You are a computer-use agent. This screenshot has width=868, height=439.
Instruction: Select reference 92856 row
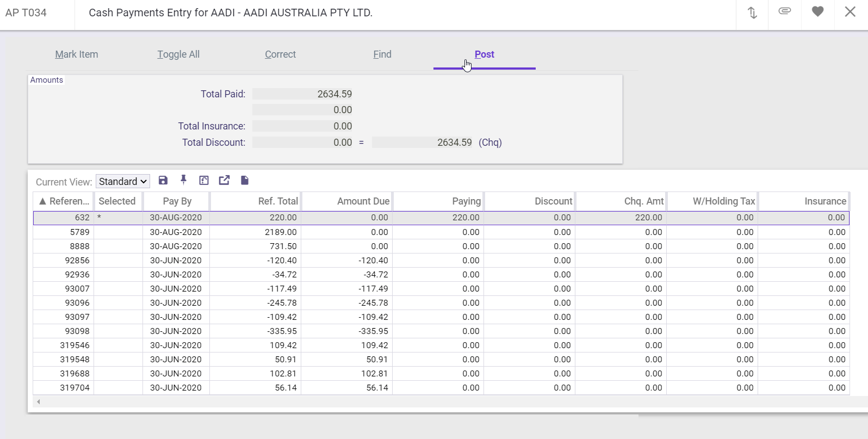[441, 261]
